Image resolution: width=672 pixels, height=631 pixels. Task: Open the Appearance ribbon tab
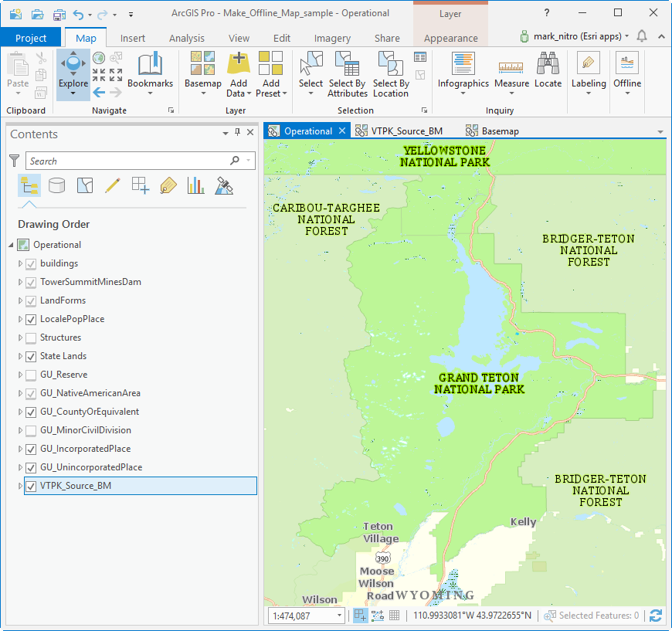(x=450, y=38)
